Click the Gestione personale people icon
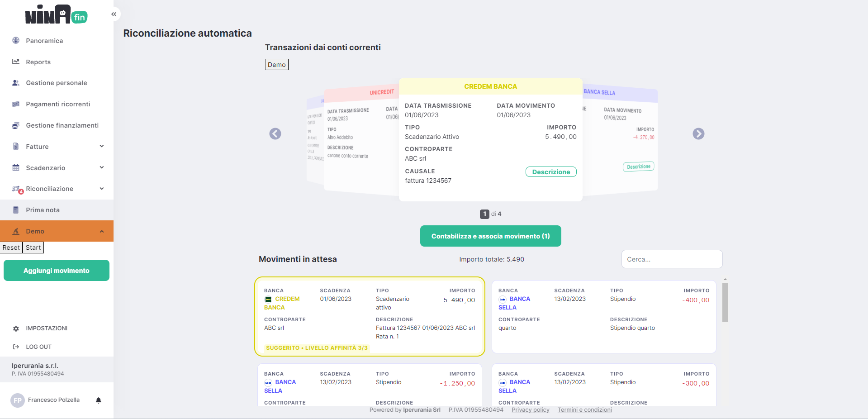The width and height of the screenshot is (868, 419). [16, 83]
